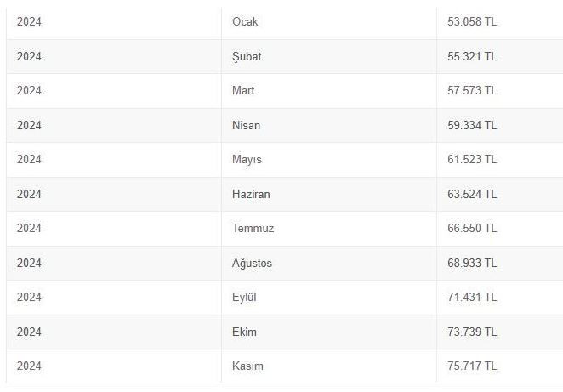
Task: Click the 59.334 TL value
Action: tap(472, 125)
